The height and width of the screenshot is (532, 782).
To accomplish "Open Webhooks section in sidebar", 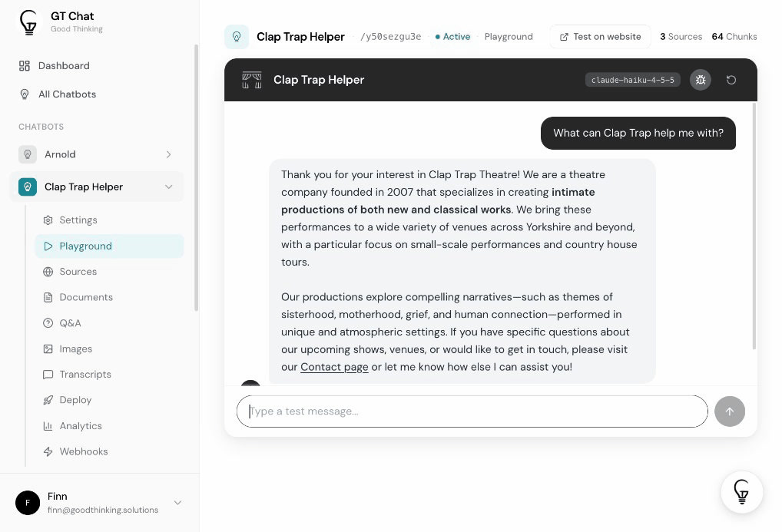I will (83, 451).
